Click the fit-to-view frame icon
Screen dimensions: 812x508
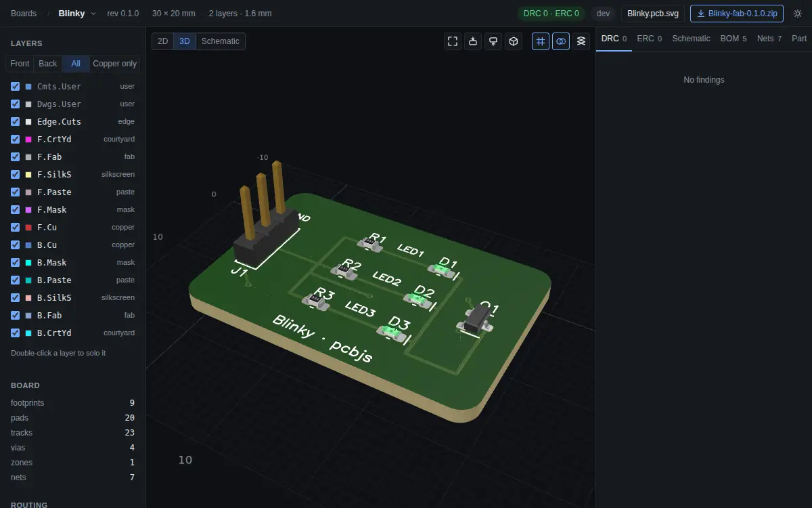pyautogui.click(x=453, y=41)
